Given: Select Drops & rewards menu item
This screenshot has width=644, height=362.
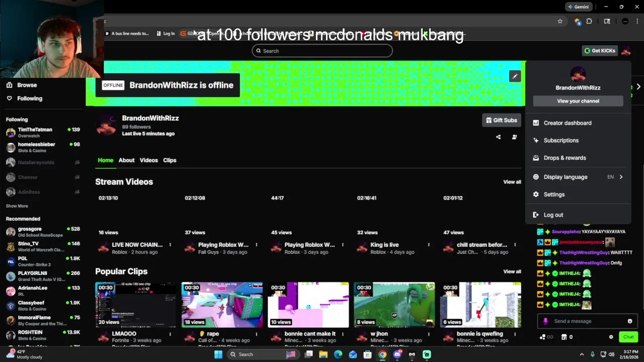Looking at the screenshot, I should tap(578, 158).
